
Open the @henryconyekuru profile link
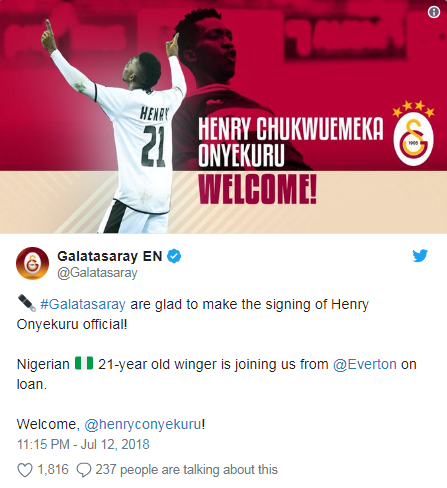click(143, 424)
